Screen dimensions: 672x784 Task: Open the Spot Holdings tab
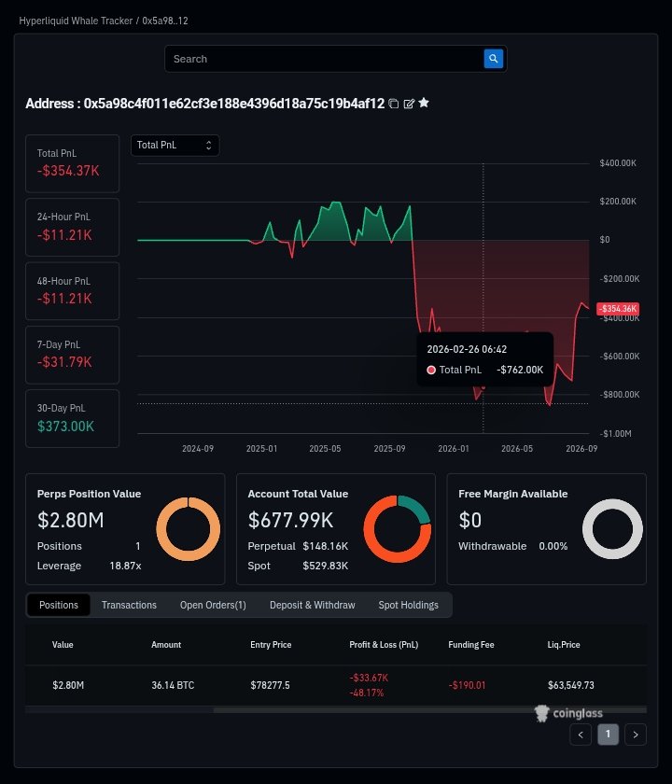pyautogui.click(x=408, y=605)
